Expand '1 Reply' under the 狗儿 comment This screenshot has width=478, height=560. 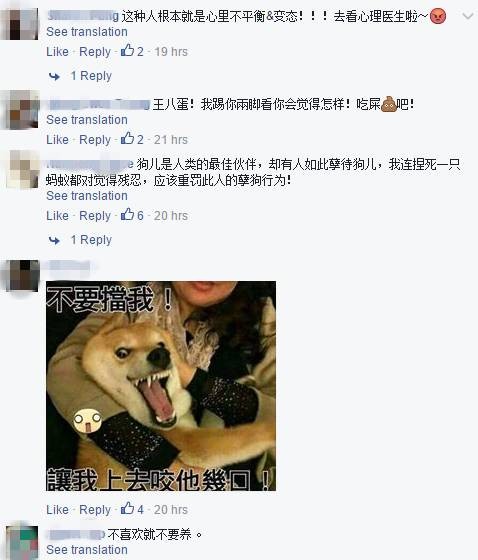click(91, 240)
